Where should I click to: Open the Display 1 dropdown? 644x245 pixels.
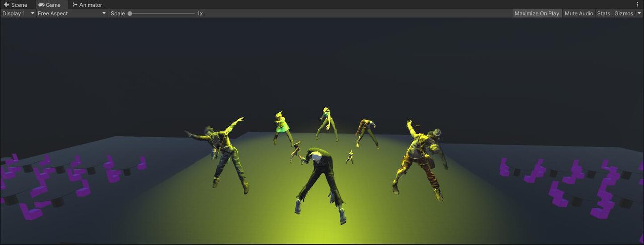[x=18, y=13]
